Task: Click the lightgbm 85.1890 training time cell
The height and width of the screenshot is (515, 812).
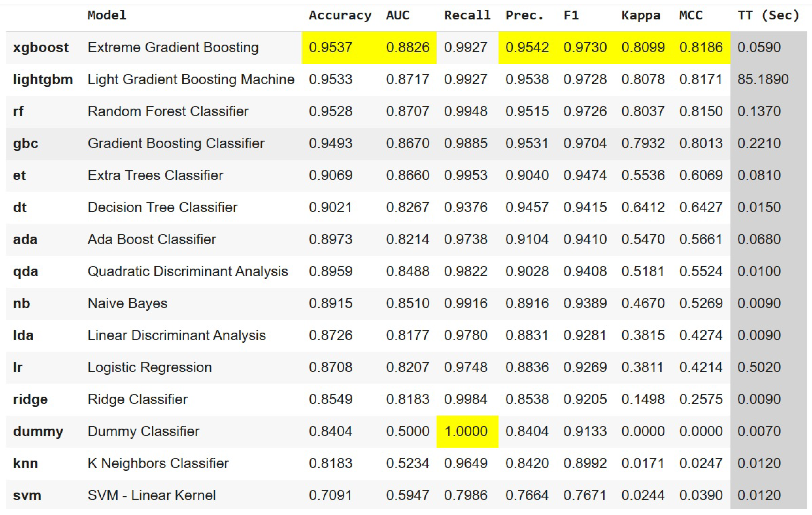Action: click(x=763, y=79)
